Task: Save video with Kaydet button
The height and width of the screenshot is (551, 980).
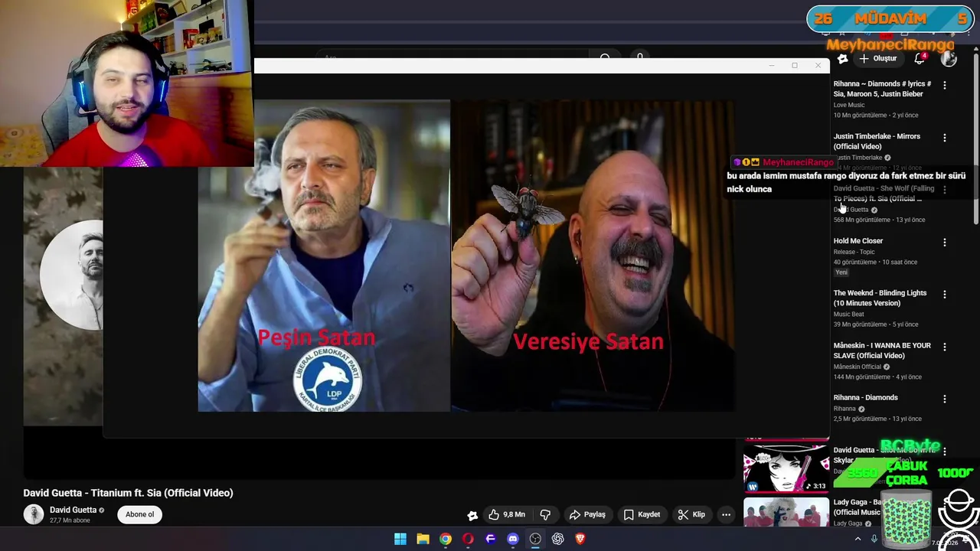Action: 642,514
